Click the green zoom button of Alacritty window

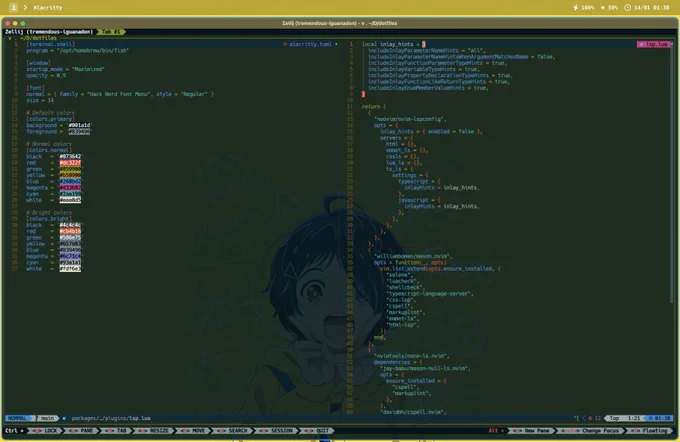pyautogui.click(x=23, y=23)
